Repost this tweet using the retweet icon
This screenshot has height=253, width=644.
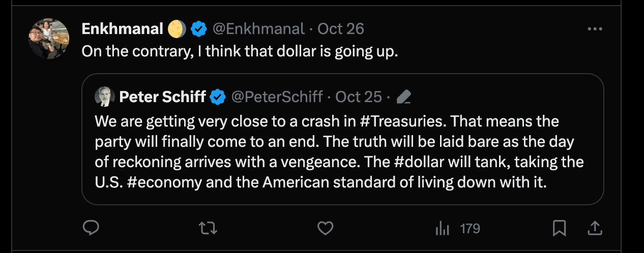click(x=208, y=228)
